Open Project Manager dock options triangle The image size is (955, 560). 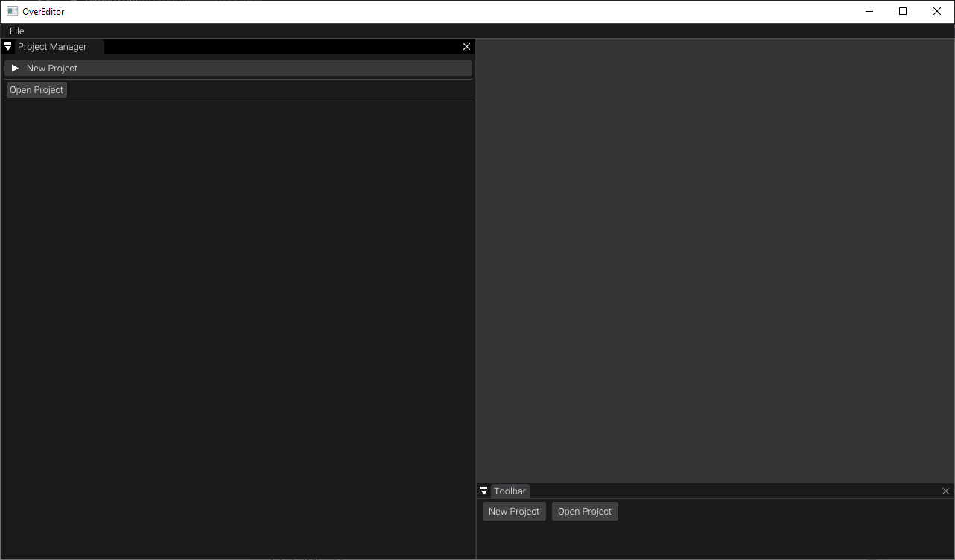[7, 46]
